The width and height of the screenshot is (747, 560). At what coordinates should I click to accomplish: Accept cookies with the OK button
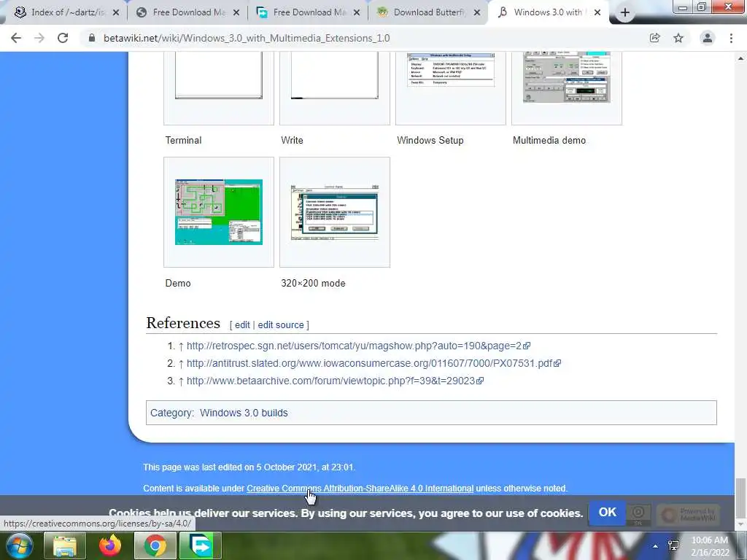pyautogui.click(x=607, y=513)
